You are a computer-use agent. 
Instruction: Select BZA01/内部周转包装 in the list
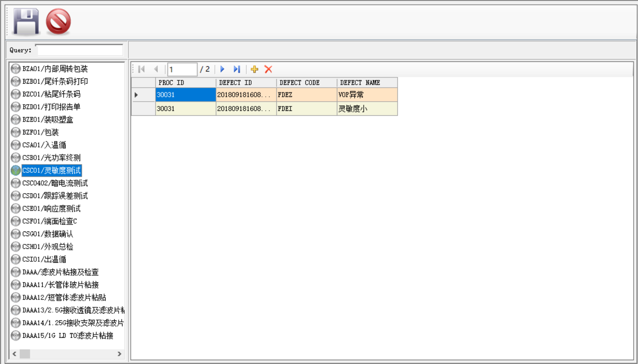[x=55, y=69]
